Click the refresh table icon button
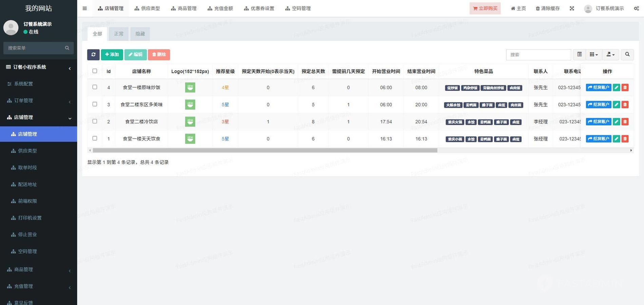Viewport: 644px width, 305px height. click(x=93, y=55)
